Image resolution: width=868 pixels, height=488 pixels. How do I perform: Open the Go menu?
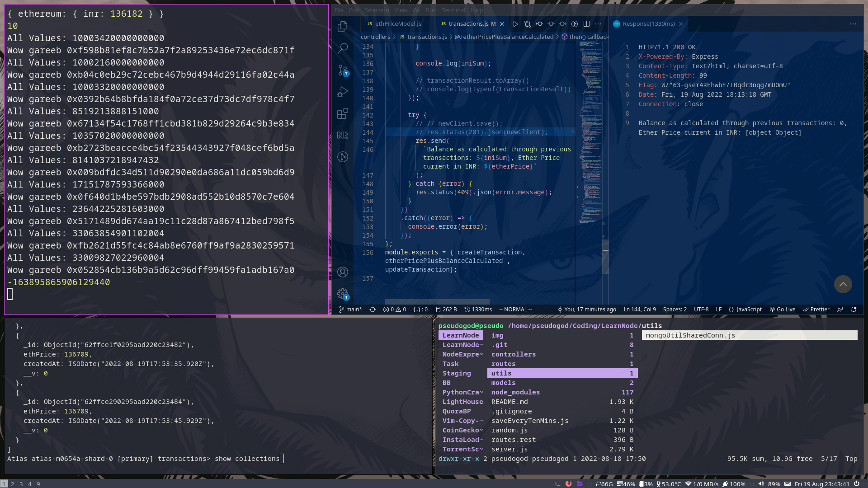pos(416,10)
